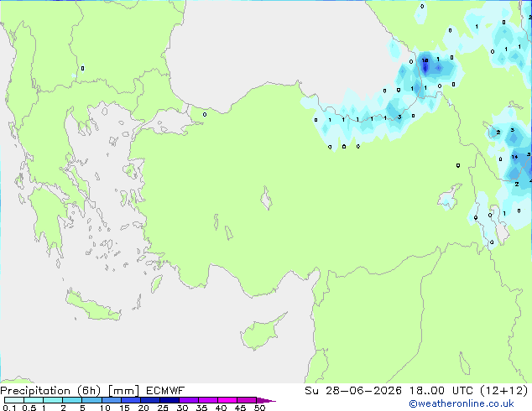Image resolution: width=532 pixels, height=411 pixels.
Task: Click the 1–2 mm legend swatch
Action: point(53,400)
